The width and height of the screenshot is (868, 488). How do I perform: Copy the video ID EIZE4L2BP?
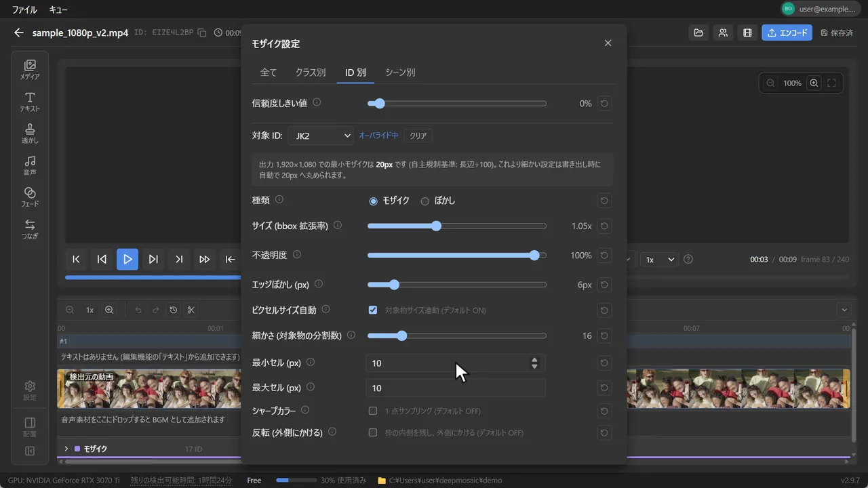202,33
